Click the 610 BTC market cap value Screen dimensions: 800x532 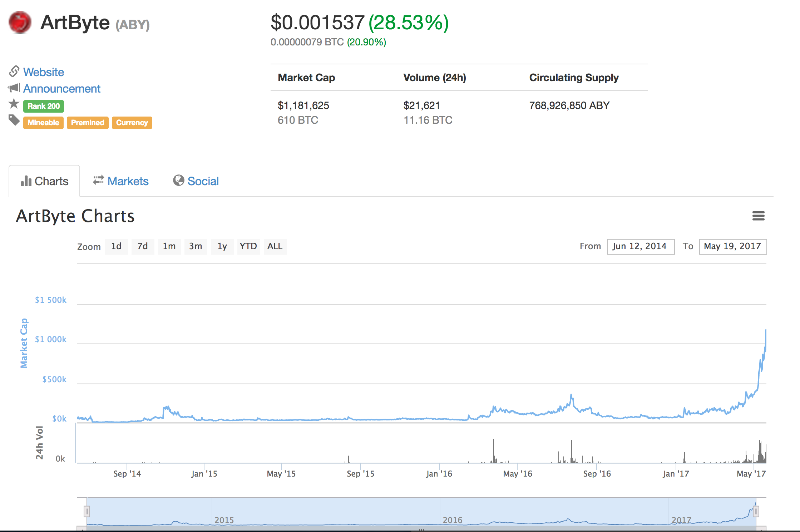click(298, 120)
